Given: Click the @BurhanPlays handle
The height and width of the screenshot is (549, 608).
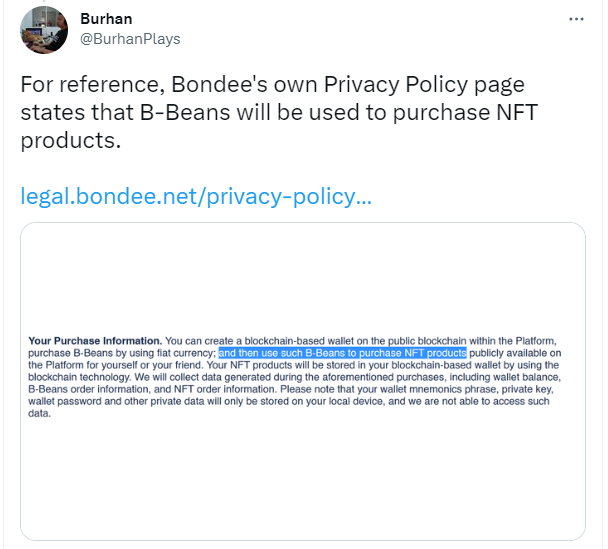Looking at the screenshot, I should point(130,38).
